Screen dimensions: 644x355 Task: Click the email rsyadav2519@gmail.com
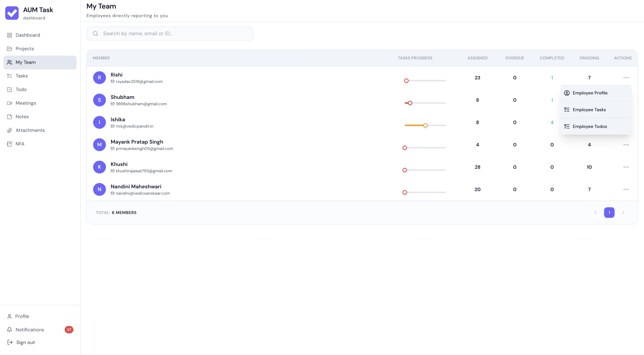tap(139, 81)
